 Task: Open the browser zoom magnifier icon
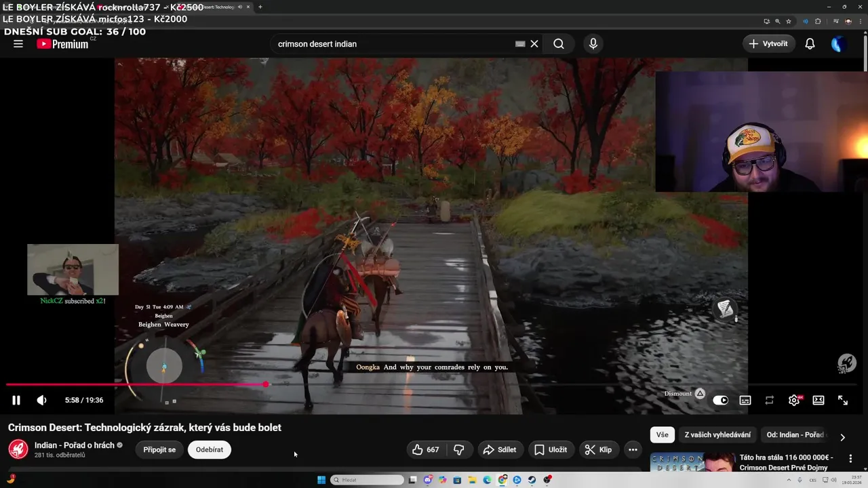coord(778,22)
